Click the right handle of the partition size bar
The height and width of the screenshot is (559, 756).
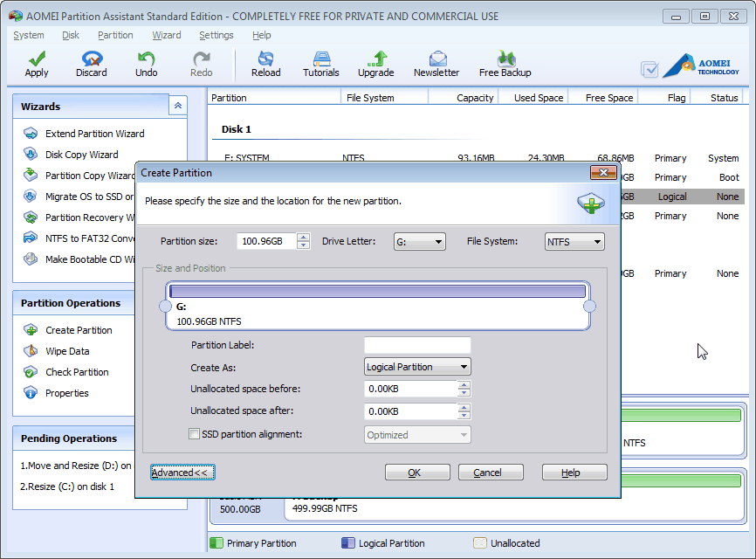[x=589, y=307]
